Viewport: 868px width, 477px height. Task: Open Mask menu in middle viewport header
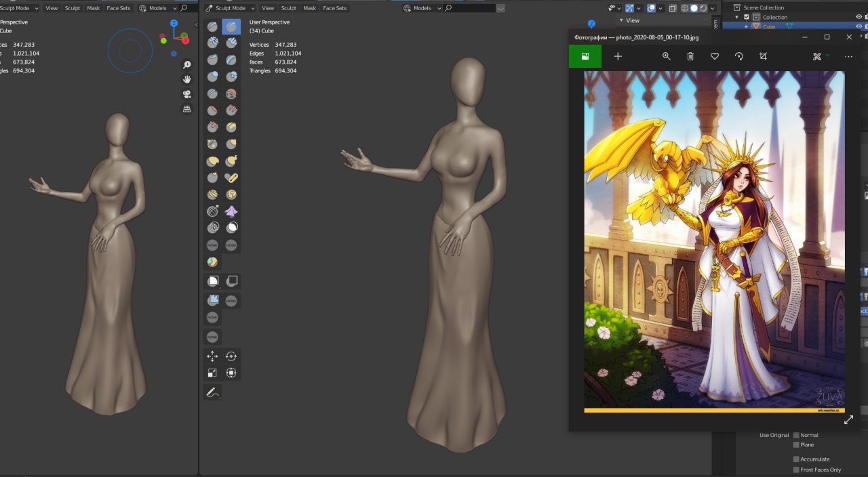pyautogui.click(x=310, y=8)
